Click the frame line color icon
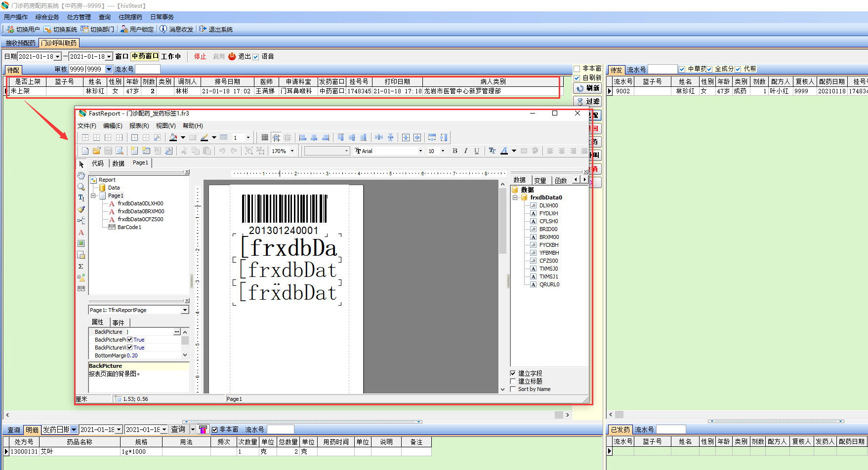The width and height of the screenshot is (868, 470). tap(205, 138)
